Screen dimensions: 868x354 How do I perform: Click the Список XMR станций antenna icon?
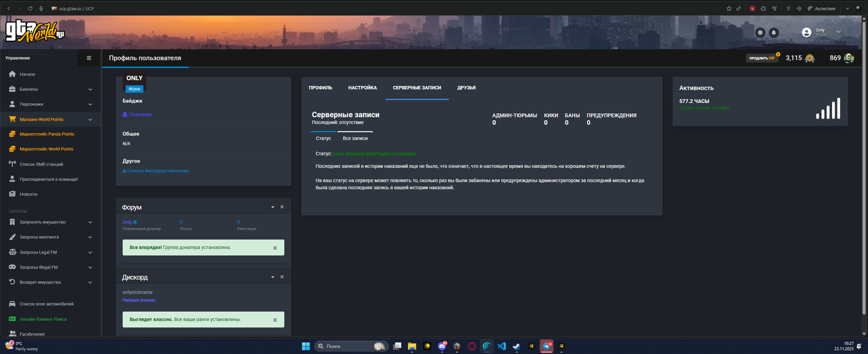coord(12,164)
